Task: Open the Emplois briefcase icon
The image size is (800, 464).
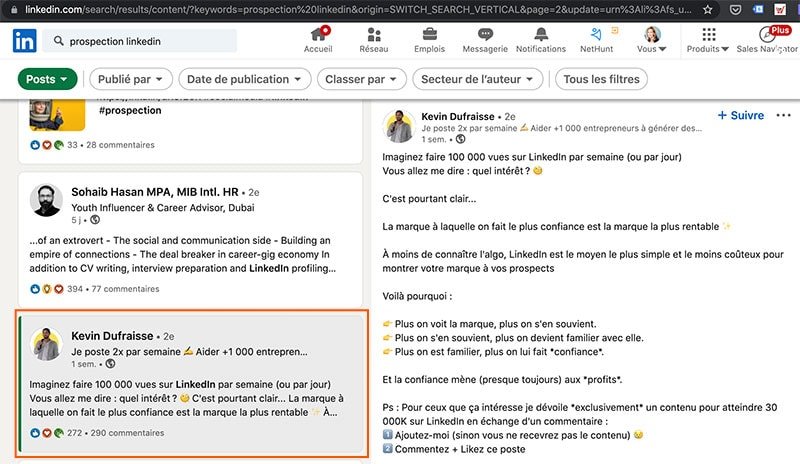Action: click(x=430, y=35)
